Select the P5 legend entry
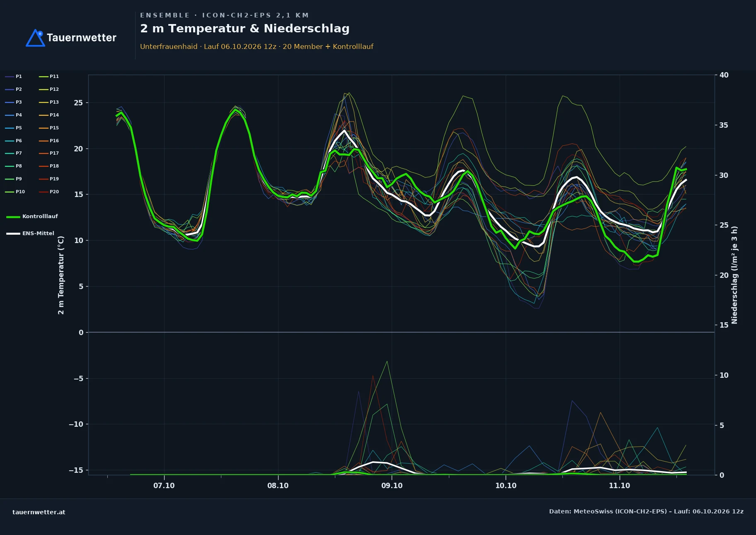This screenshot has height=535, width=756. tap(14, 128)
